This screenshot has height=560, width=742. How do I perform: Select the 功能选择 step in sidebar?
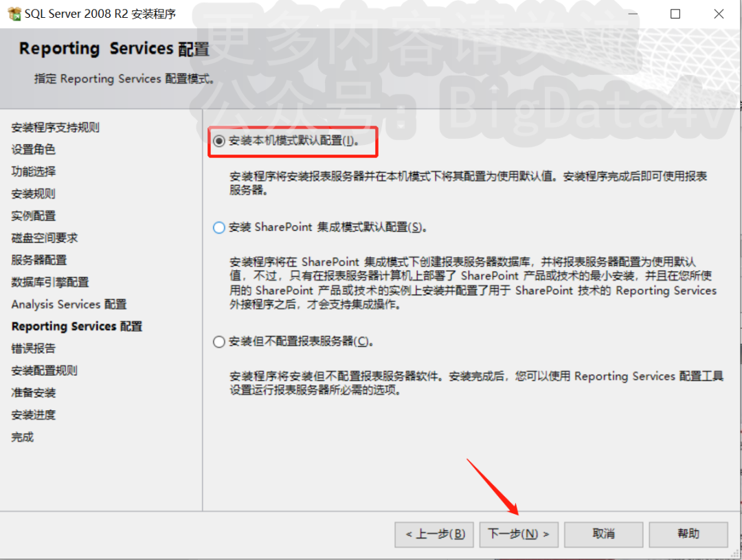33,171
